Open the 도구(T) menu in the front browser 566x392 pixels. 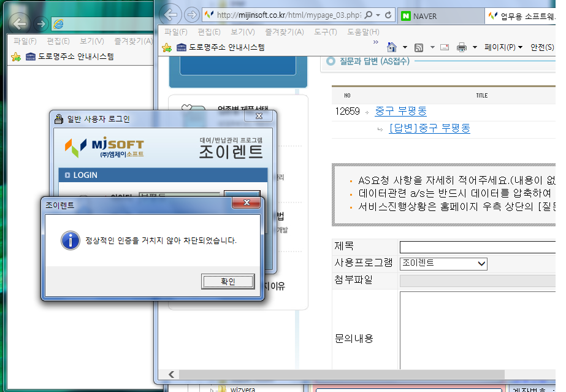[x=325, y=32]
